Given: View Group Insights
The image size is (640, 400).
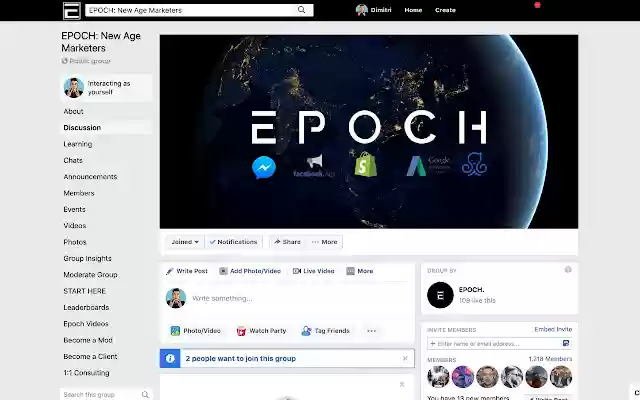Looking at the screenshot, I should (x=87, y=258).
